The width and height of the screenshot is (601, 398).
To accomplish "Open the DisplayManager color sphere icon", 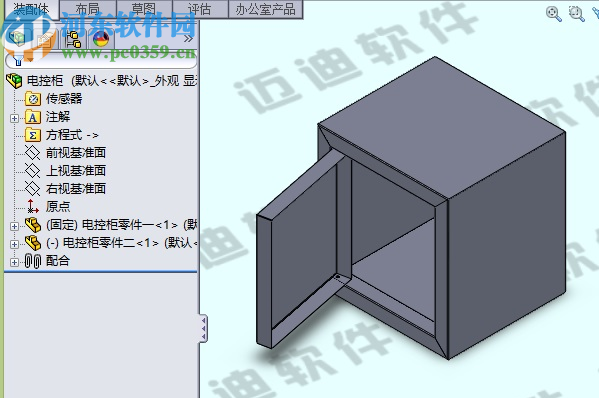I will pos(101,39).
